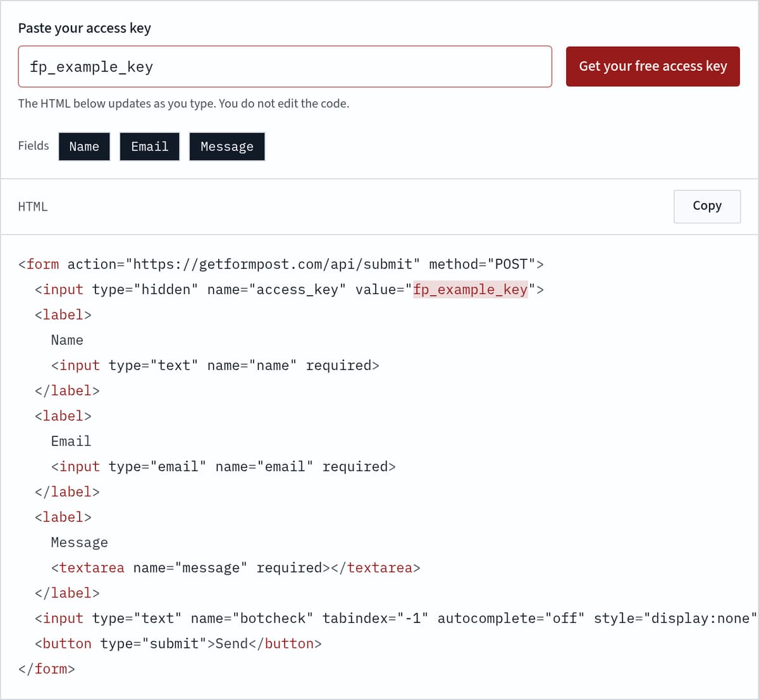Click the 'Email' label text in code
Viewport: 759px width, 700px height.
click(x=71, y=441)
